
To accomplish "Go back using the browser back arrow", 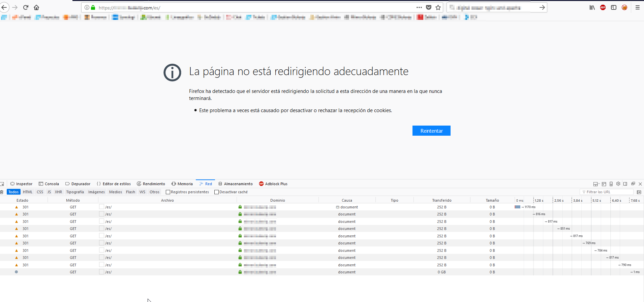I will [x=4, y=7].
